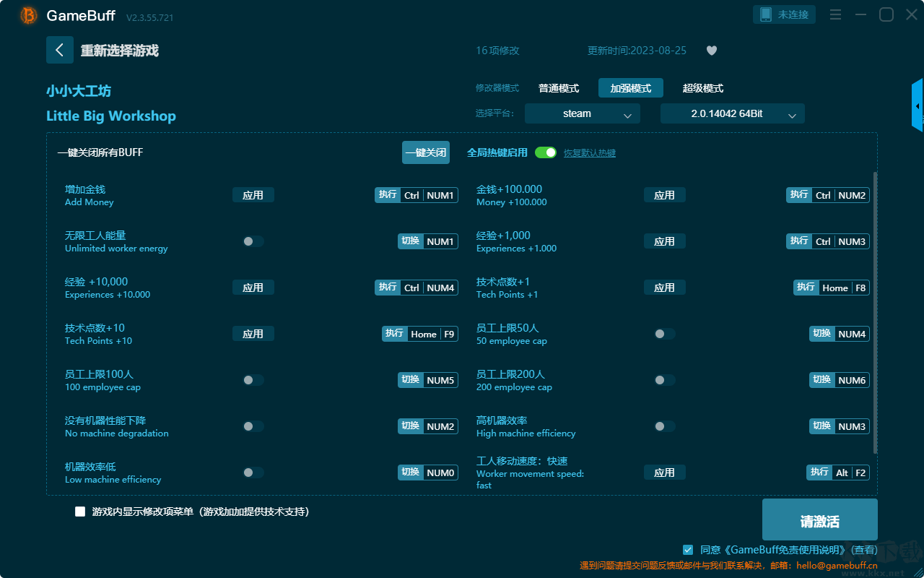
Task: Click the 恢复默认热键 link
Action: point(590,153)
